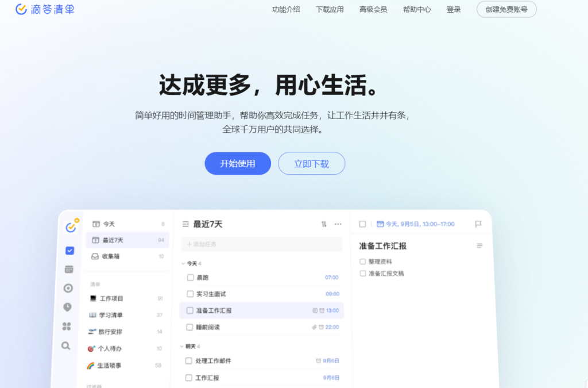Check the 整理资料 subtask

point(362,261)
